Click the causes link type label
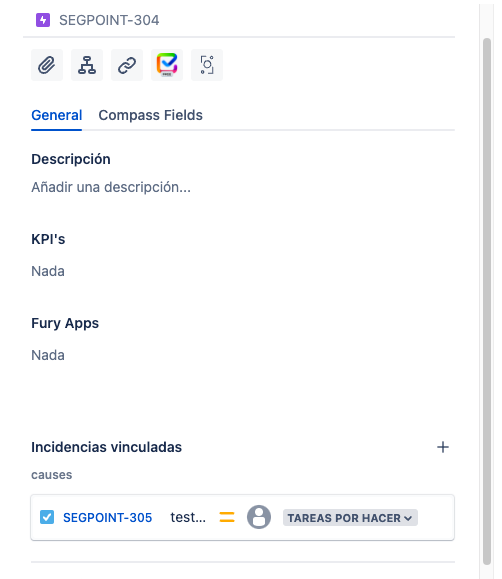The height and width of the screenshot is (579, 502). [x=52, y=475]
